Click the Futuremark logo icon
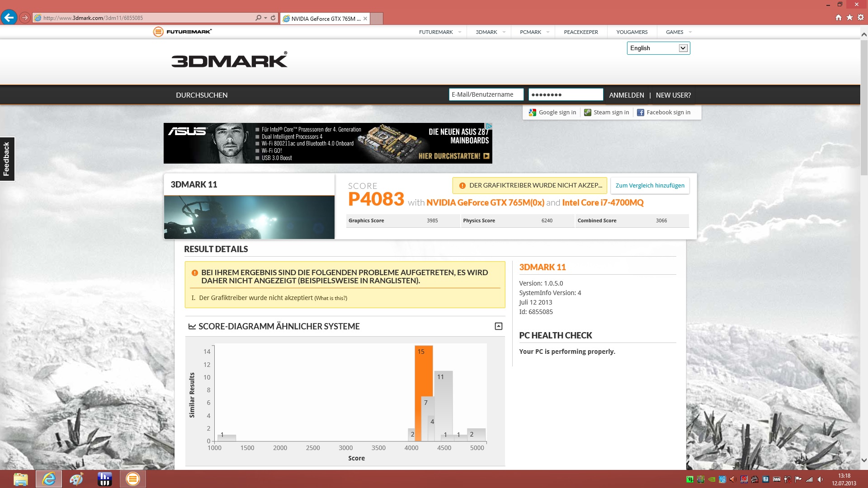 158,32
